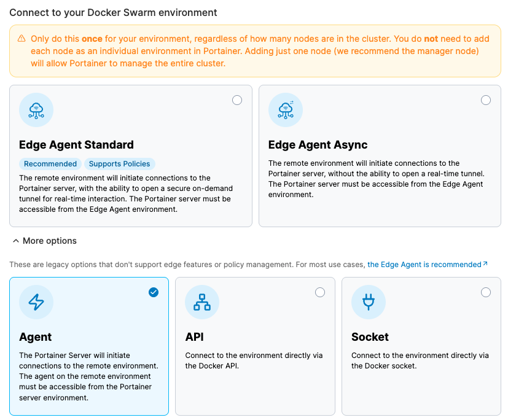The width and height of the screenshot is (508, 420).
Task: Click the Edge Agent Standard cloud icon
Action: pyautogui.click(x=36, y=110)
